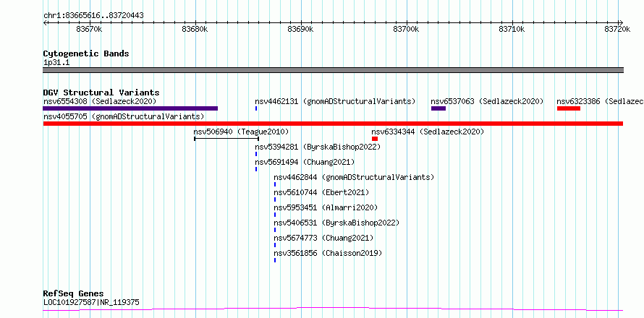Click the nsv6537063 (Sedlazeck2020) label
644x318 pixels.
click(487, 101)
